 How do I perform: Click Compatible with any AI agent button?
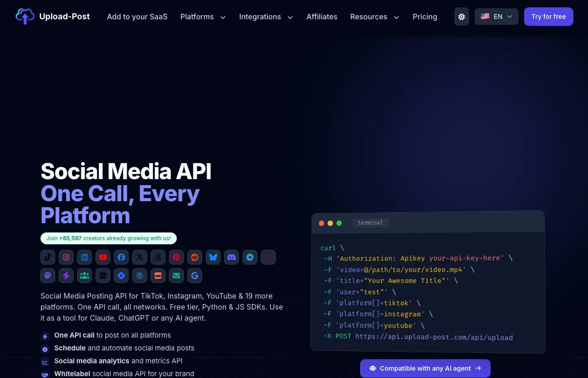(425, 368)
